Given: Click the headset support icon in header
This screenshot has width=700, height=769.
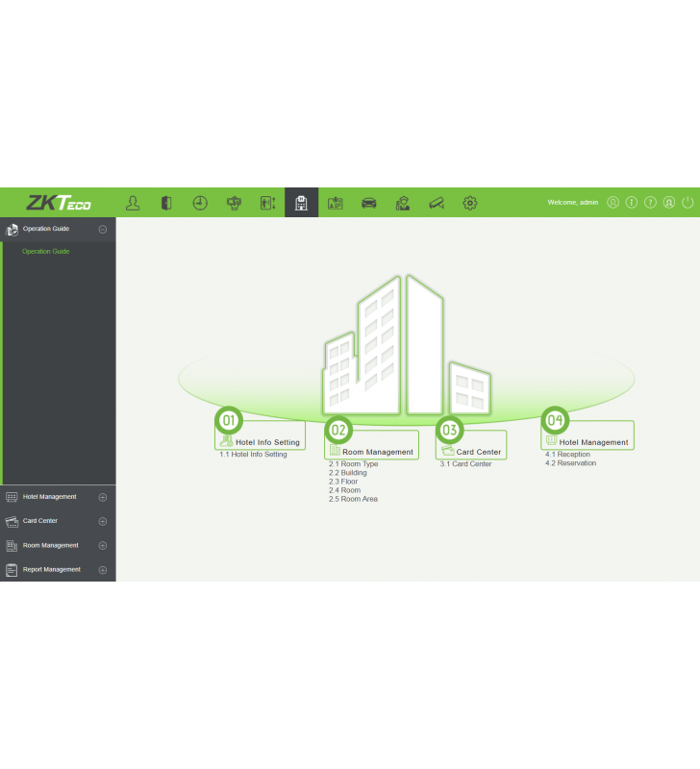Looking at the screenshot, I should pos(669,202).
